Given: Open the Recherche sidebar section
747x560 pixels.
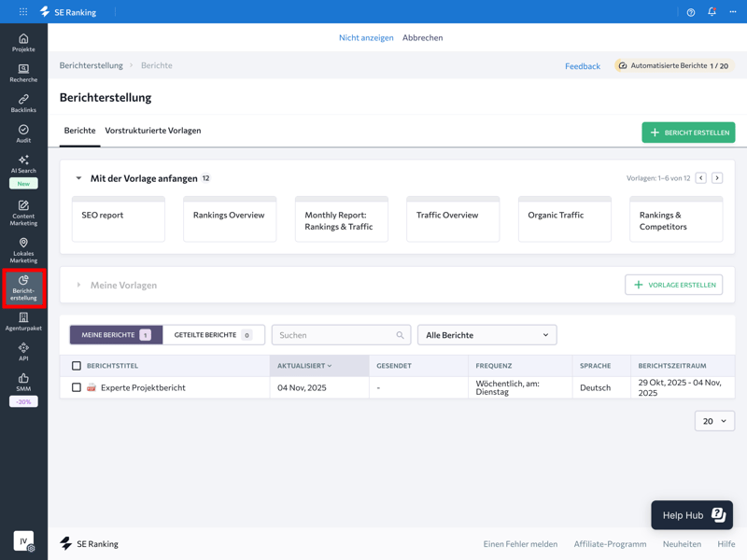Looking at the screenshot, I should (23, 73).
